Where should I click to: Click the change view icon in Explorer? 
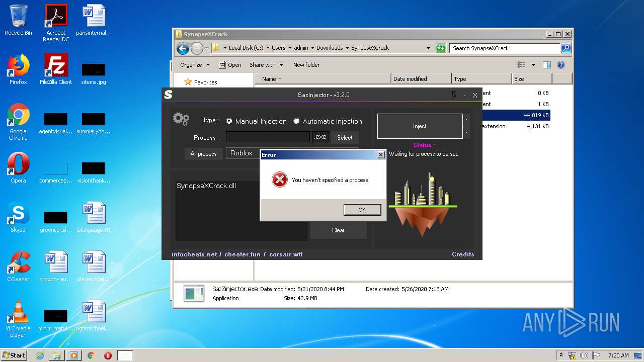(x=521, y=65)
